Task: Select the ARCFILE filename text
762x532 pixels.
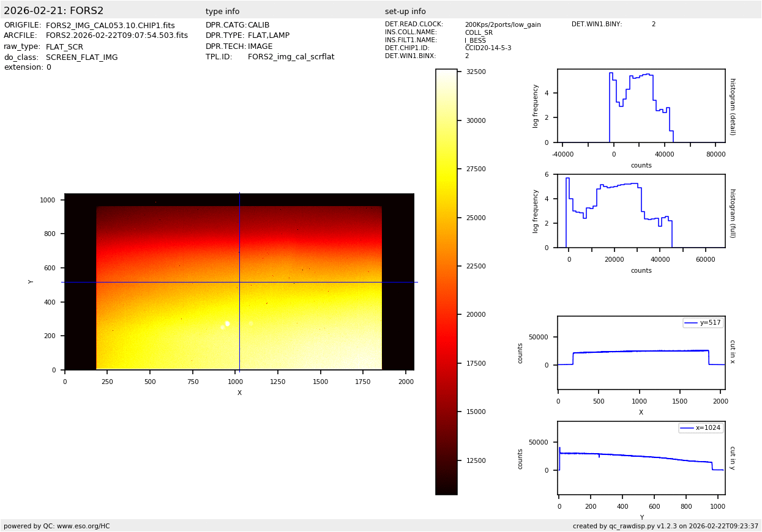Action: point(117,36)
